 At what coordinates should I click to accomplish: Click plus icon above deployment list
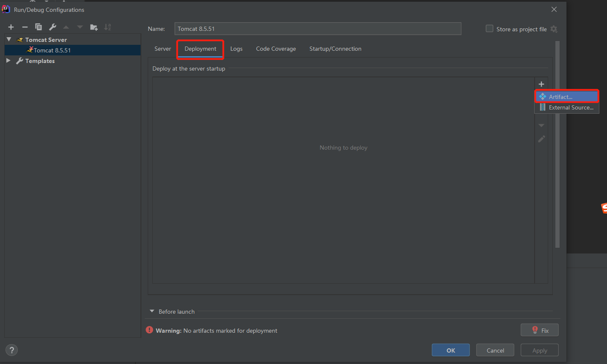coord(541,84)
